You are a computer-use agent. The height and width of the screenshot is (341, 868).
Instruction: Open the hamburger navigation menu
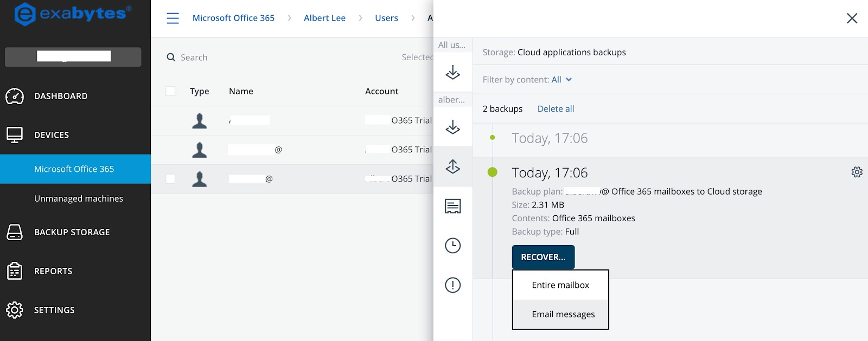click(x=173, y=18)
